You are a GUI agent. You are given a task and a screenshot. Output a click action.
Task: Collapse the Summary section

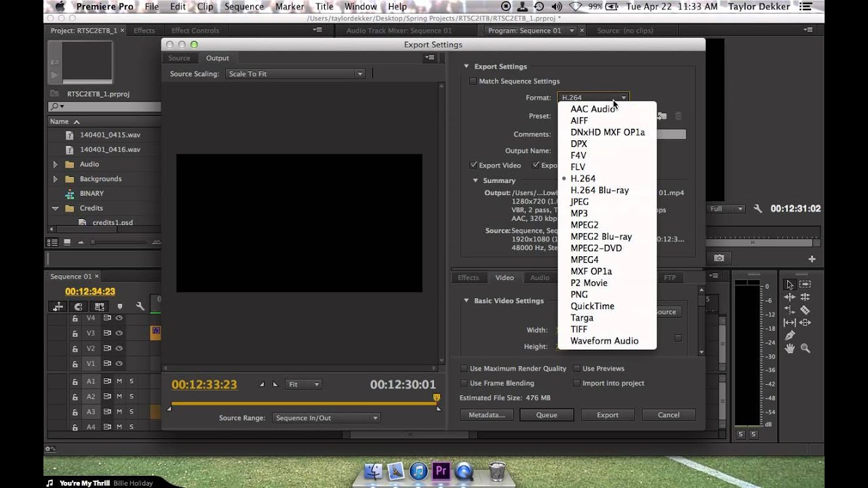click(475, 180)
